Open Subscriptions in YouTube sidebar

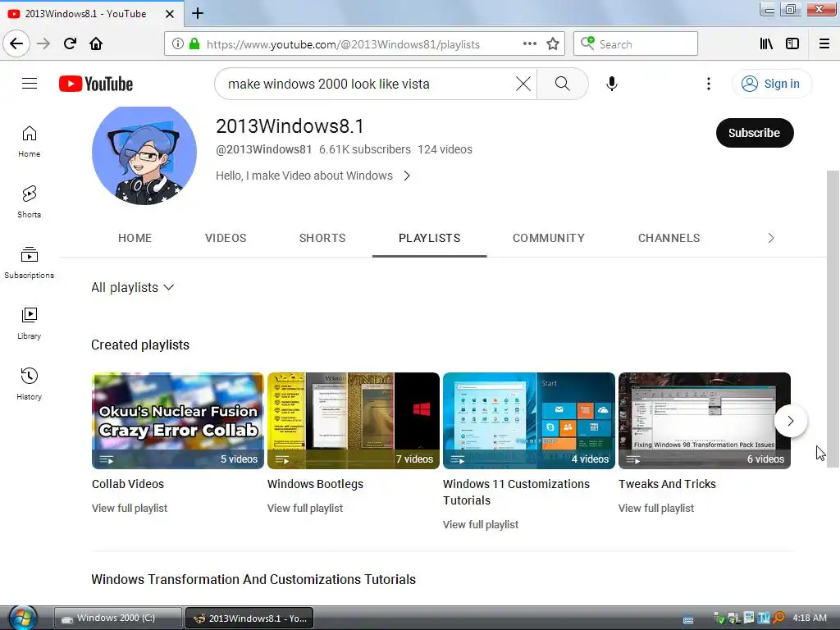(x=29, y=262)
